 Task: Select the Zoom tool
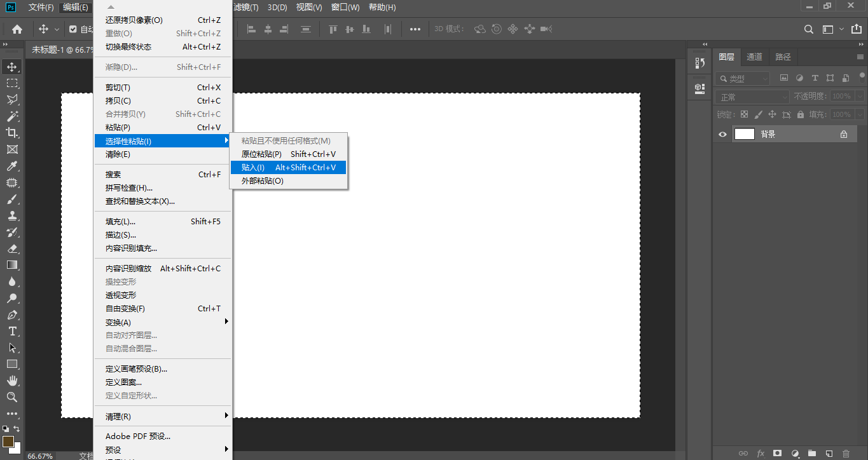coord(12,397)
